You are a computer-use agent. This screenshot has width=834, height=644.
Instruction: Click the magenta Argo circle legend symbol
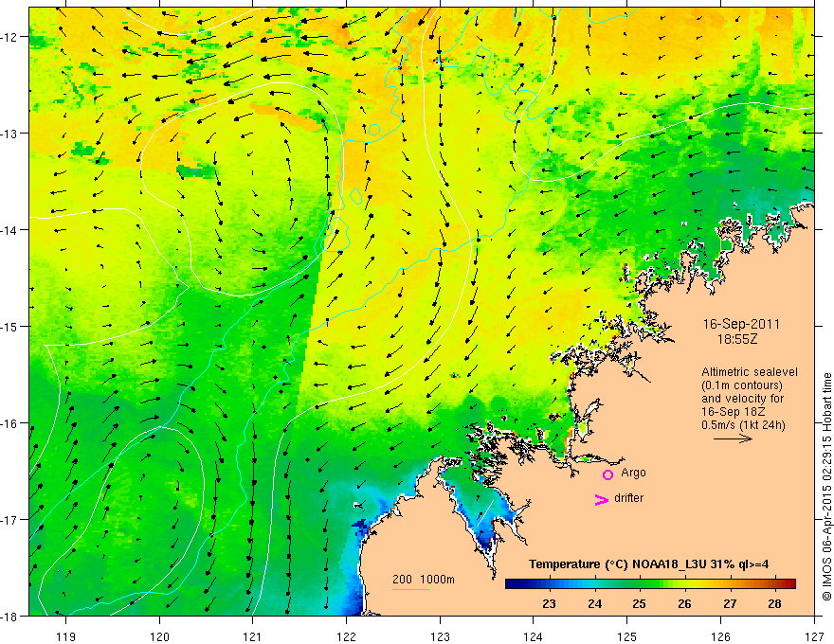click(x=607, y=474)
